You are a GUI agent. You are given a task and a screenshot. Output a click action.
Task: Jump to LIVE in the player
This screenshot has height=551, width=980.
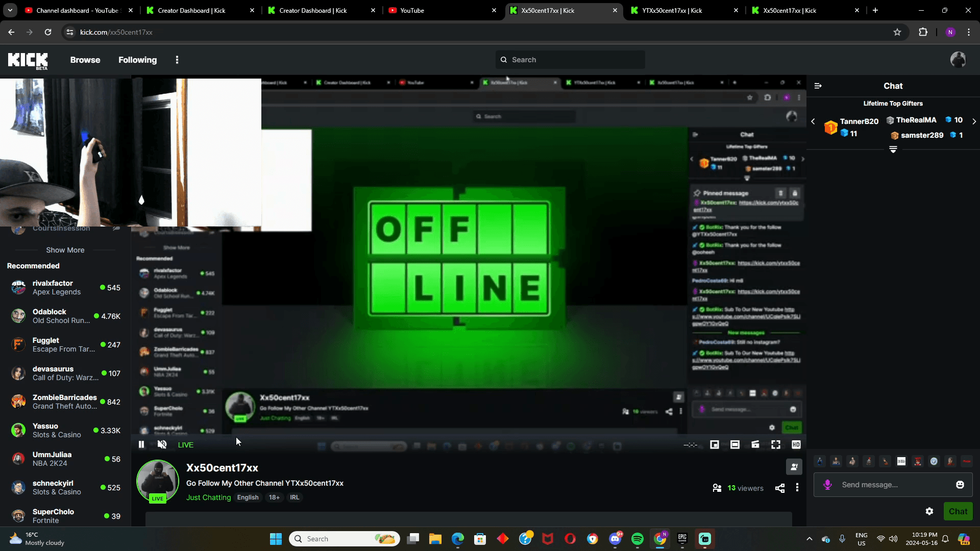185,445
